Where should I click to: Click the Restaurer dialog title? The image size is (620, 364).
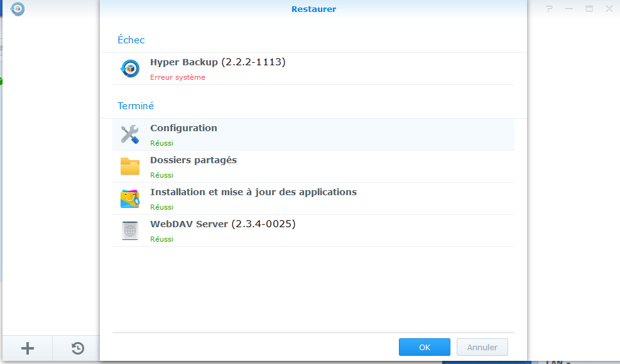click(x=313, y=9)
